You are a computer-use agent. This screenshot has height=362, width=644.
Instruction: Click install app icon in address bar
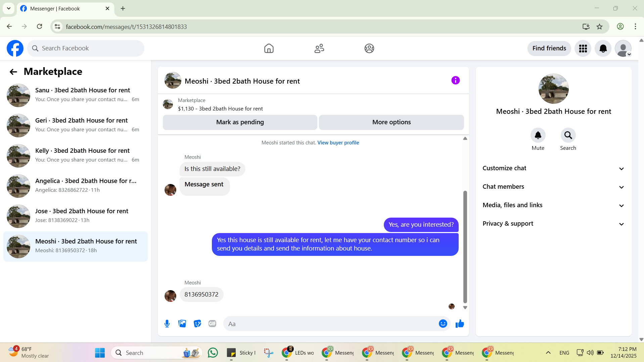586,27
